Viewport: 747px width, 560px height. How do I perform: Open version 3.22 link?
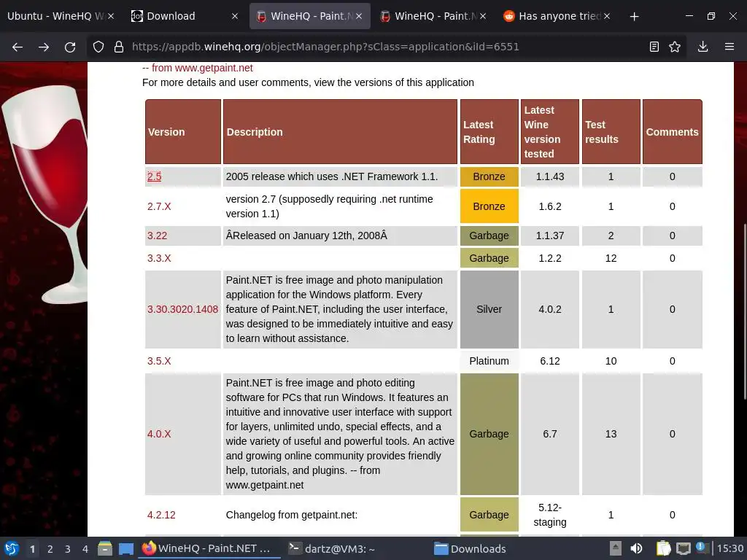[158, 236]
